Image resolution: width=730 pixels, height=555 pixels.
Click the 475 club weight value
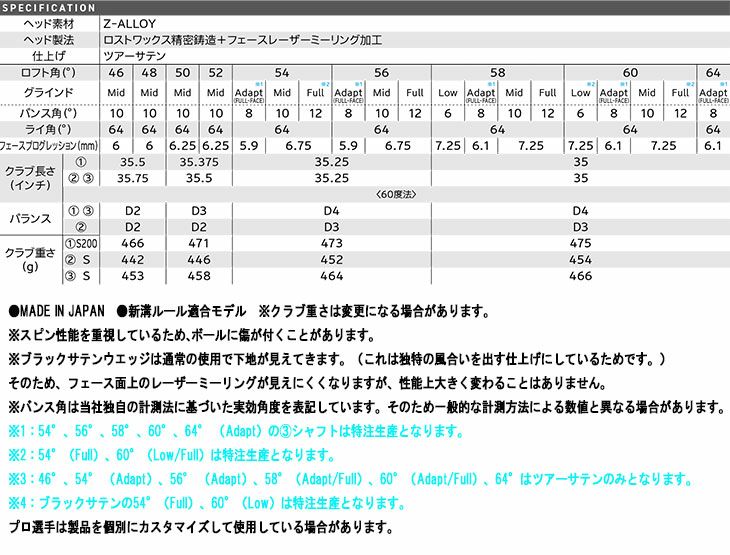580,243
